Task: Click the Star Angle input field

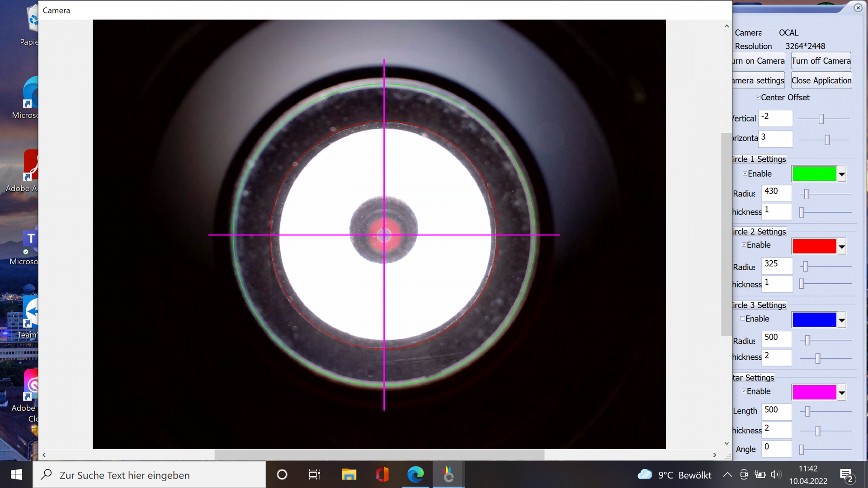Action: point(777,449)
